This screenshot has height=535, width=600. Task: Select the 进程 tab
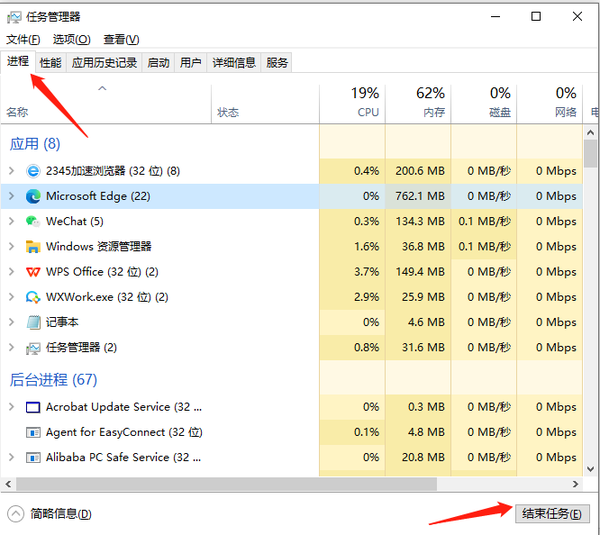[x=18, y=61]
